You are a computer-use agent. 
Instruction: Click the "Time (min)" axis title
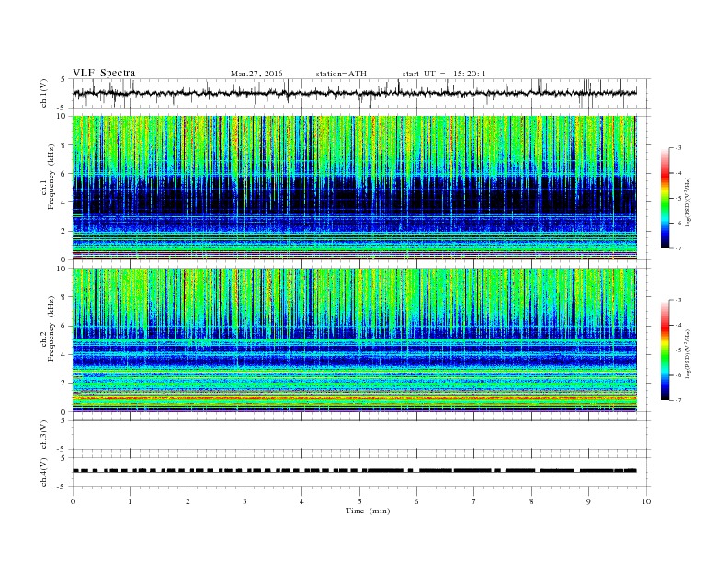[368, 511]
